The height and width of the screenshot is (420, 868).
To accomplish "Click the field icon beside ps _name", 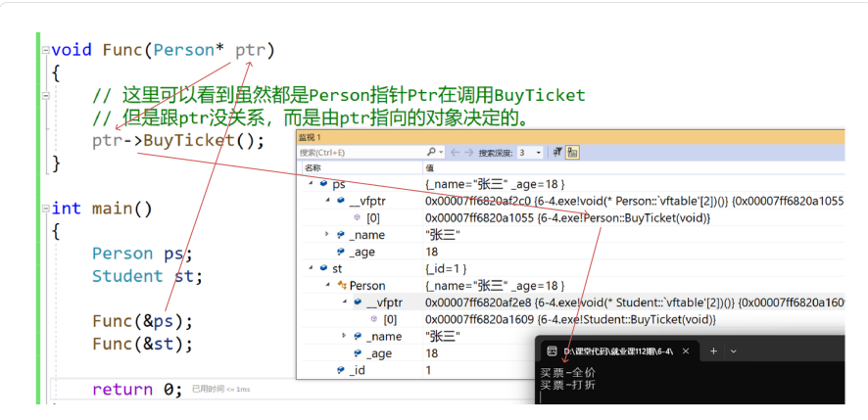I will click(x=341, y=235).
